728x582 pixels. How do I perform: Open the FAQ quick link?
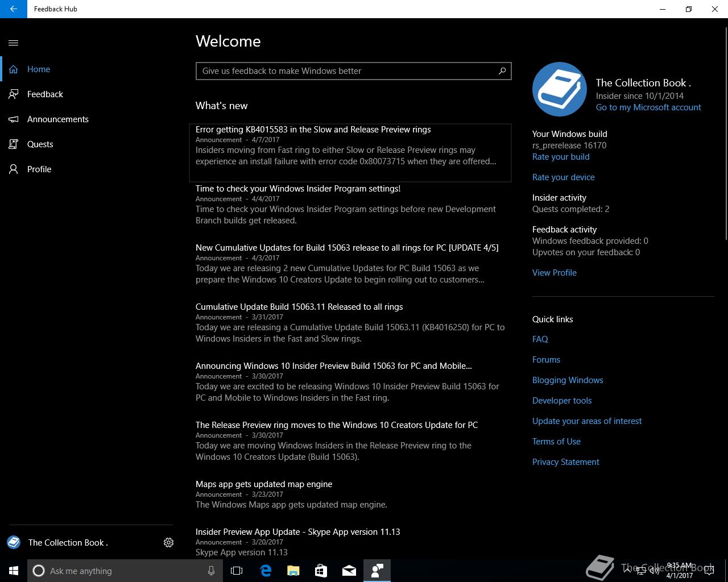[540, 339]
